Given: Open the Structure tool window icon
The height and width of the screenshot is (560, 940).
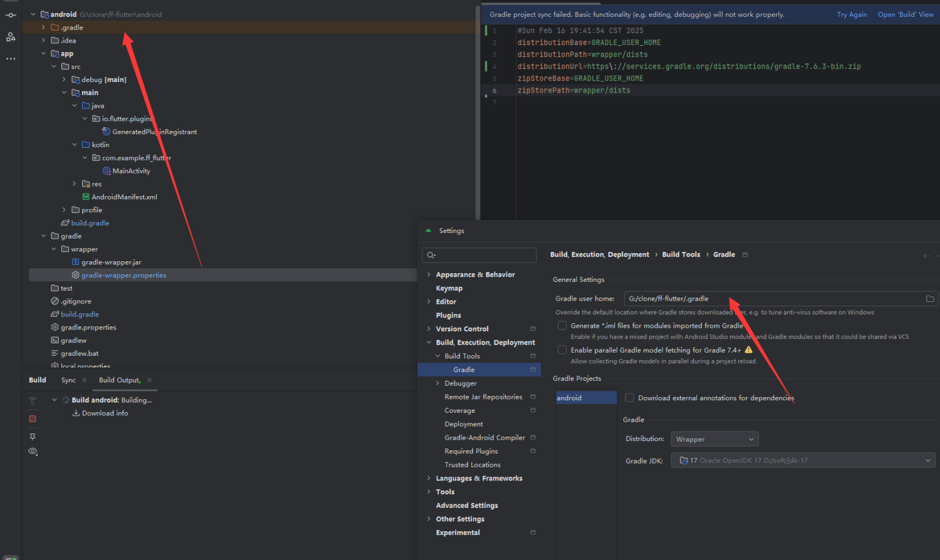Looking at the screenshot, I should (11, 37).
